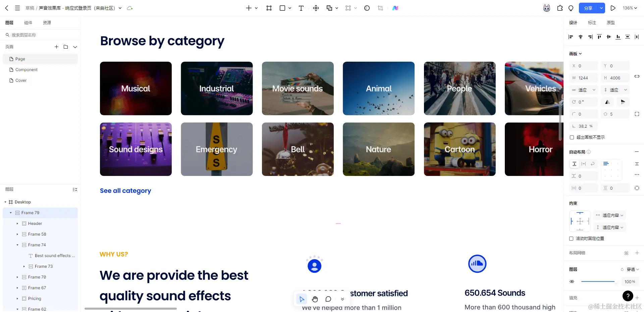Expand Frame 58 layer
This screenshot has height=312, width=644.
coord(17,234)
